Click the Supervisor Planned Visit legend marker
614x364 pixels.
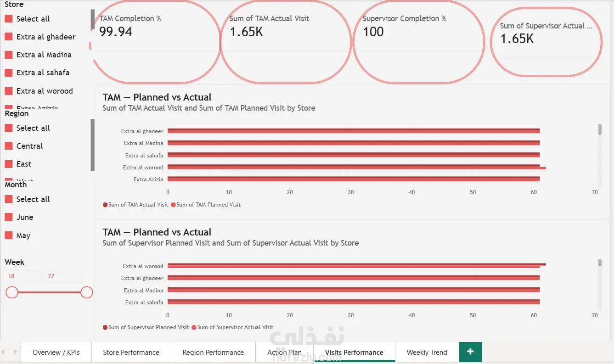[x=105, y=327]
